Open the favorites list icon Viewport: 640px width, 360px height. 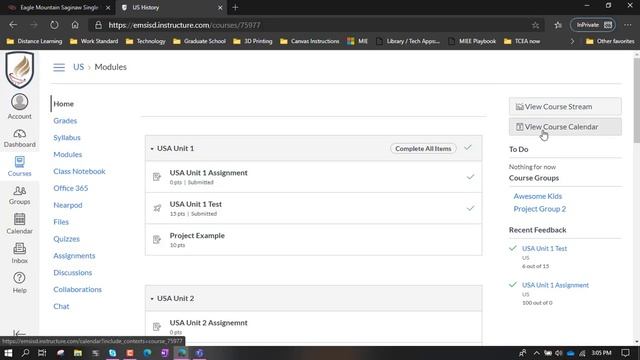pyautogui.click(x=558, y=25)
